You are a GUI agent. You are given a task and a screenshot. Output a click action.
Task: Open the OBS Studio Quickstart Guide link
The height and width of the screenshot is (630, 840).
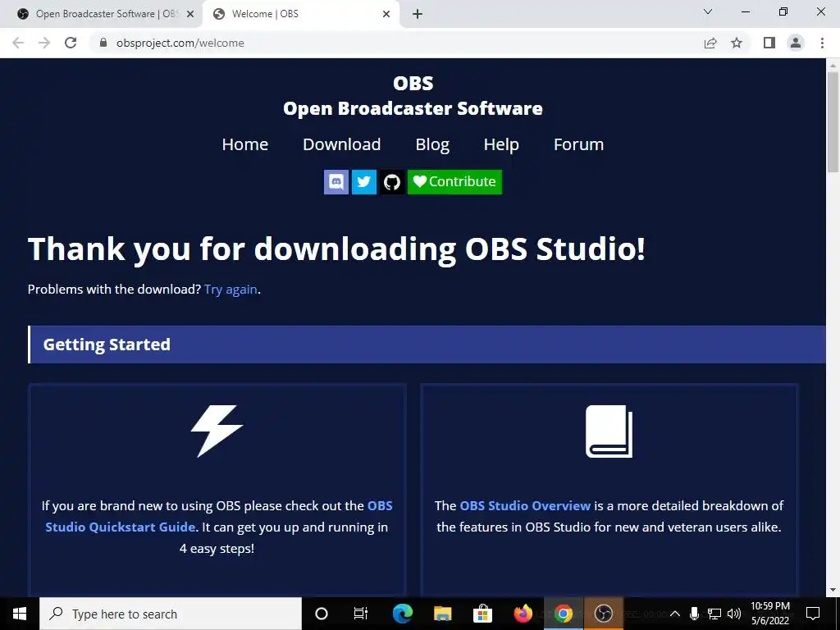click(x=219, y=517)
